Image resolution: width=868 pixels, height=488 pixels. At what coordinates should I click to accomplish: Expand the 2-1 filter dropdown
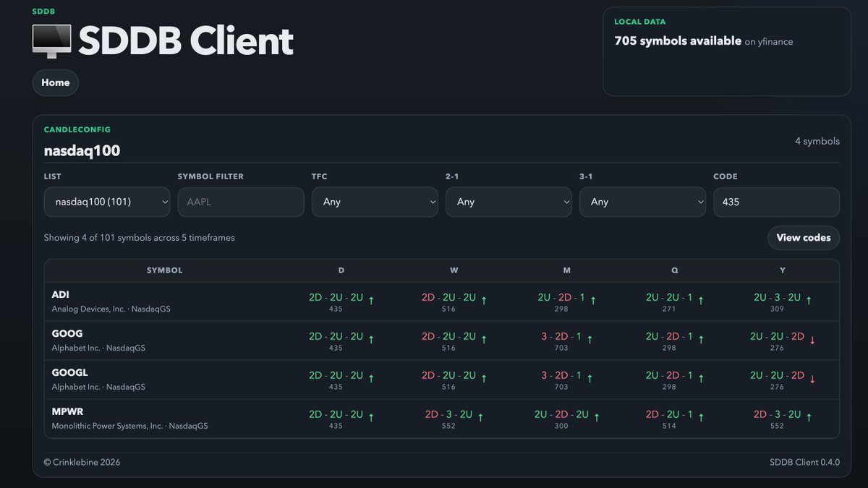[509, 202]
